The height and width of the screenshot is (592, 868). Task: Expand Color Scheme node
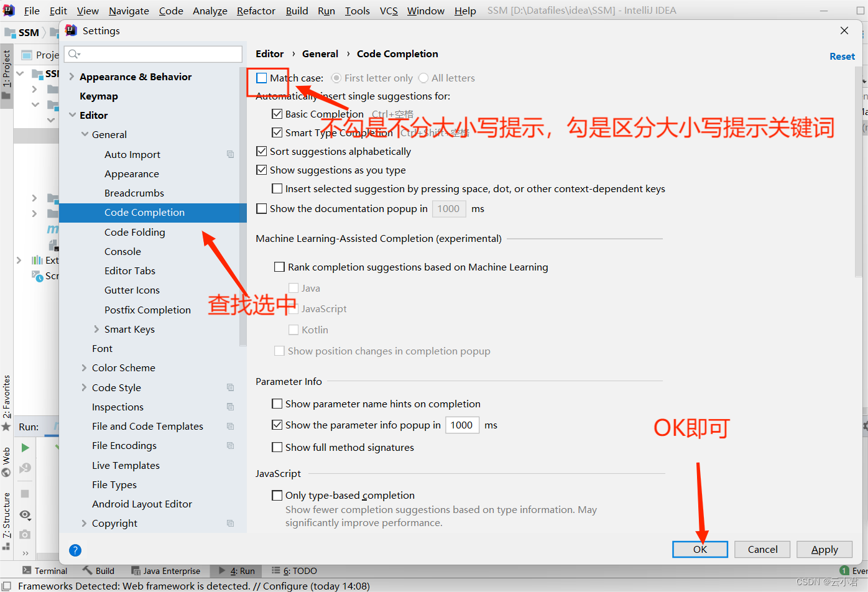[x=84, y=368]
